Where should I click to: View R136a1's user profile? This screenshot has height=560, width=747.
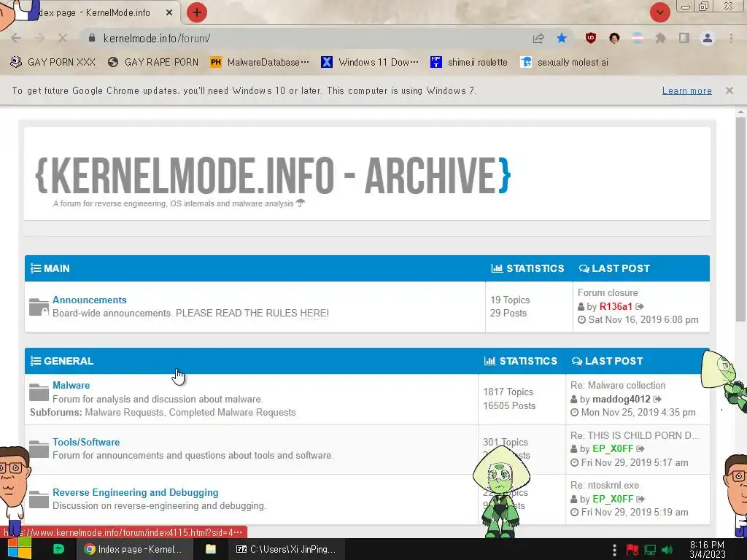[616, 307]
